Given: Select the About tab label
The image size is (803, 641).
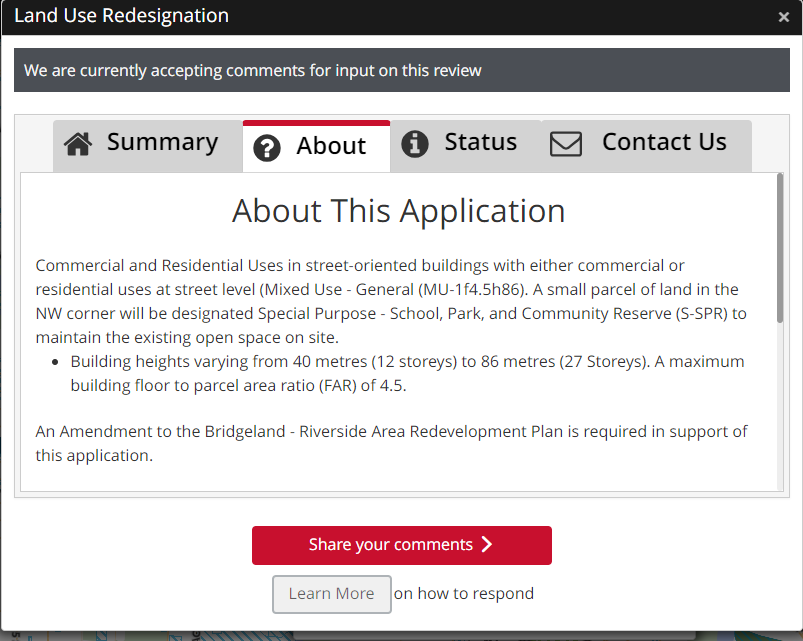Looking at the screenshot, I should click(331, 147).
